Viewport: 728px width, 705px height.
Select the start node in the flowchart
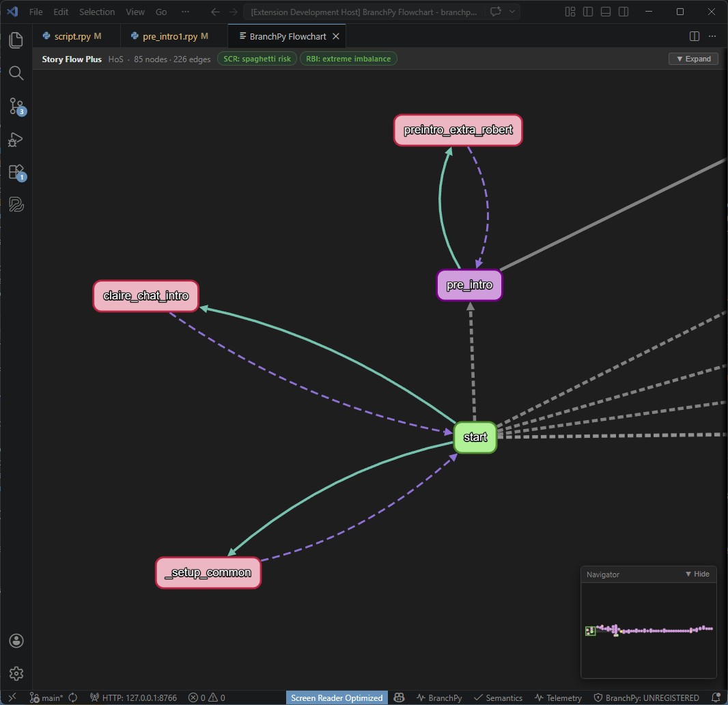pyautogui.click(x=475, y=437)
